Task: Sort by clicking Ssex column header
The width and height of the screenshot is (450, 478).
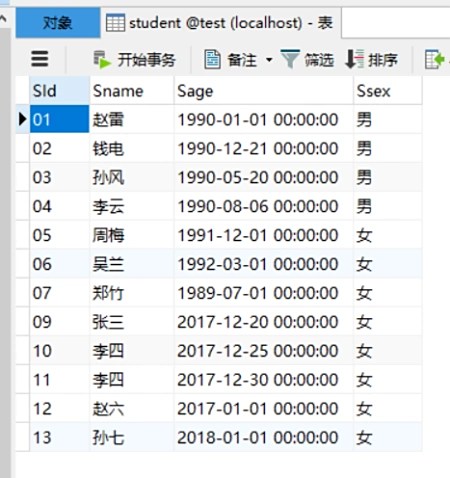Action: [388, 91]
